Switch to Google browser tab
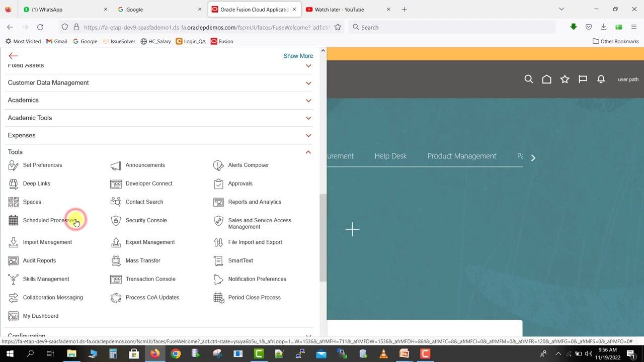 pos(159,9)
